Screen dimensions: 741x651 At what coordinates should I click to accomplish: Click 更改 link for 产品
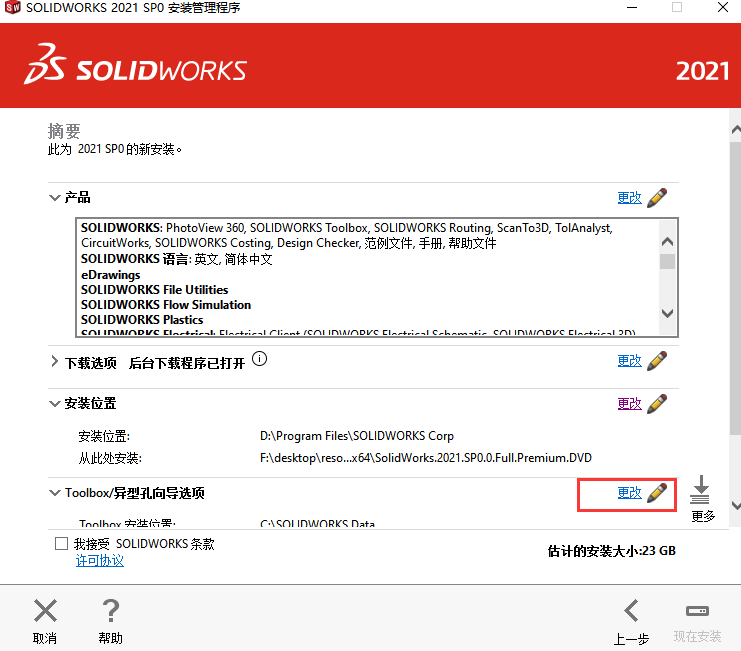pos(629,197)
